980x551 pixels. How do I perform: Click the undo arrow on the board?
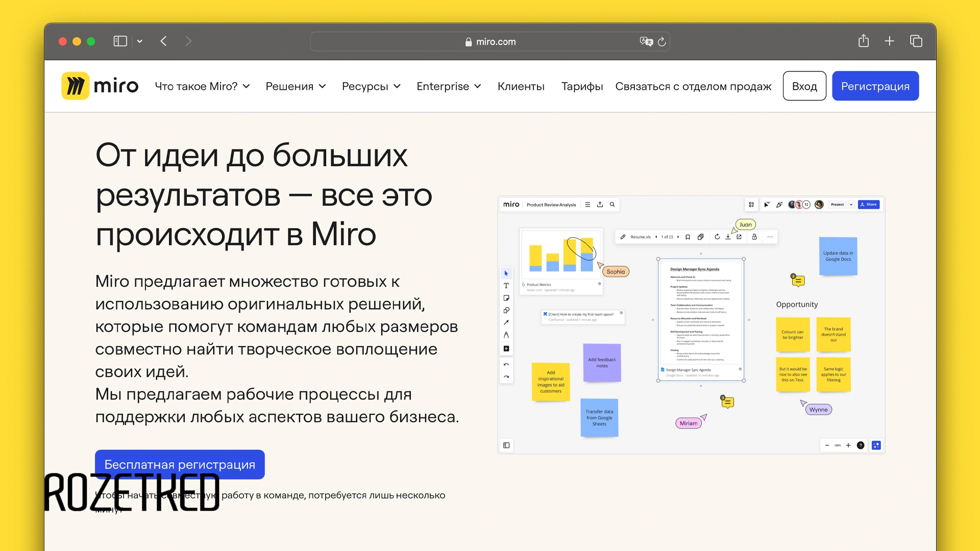[506, 364]
